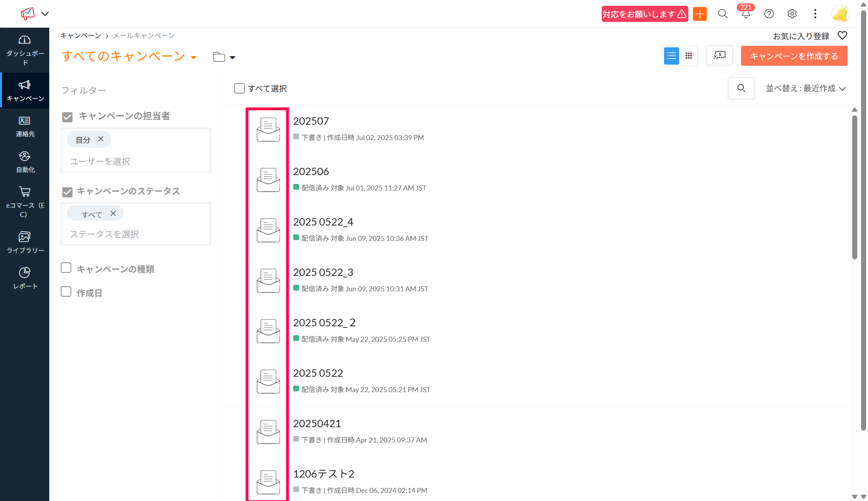This screenshot has width=868, height=501.
Task: Click the heart favorite icon
Action: click(x=842, y=36)
